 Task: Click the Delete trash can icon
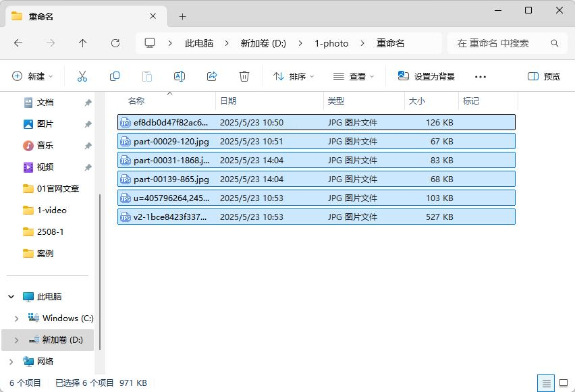(244, 76)
